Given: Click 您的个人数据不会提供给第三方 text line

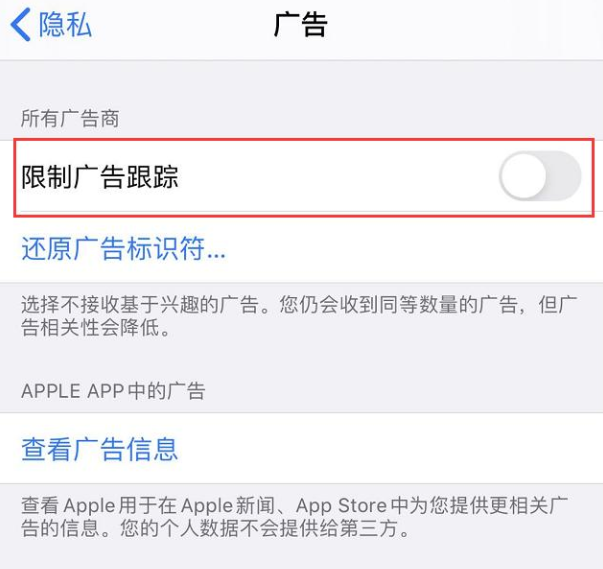Looking at the screenshot, I should coord(264,528).
